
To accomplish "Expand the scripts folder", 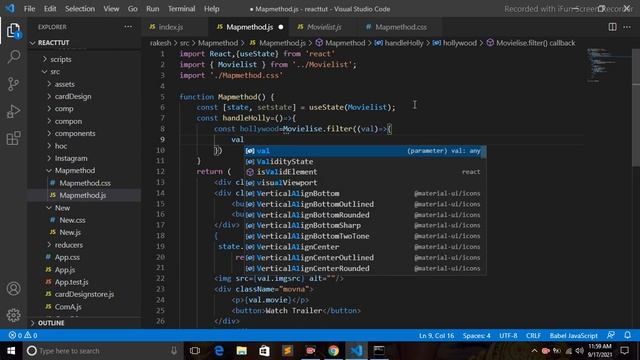I will (60, 59).
